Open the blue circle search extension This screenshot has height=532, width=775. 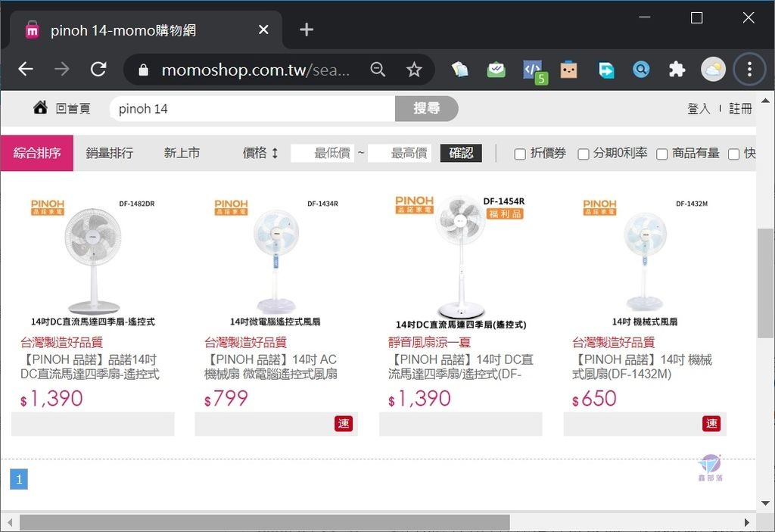(641, 69)
